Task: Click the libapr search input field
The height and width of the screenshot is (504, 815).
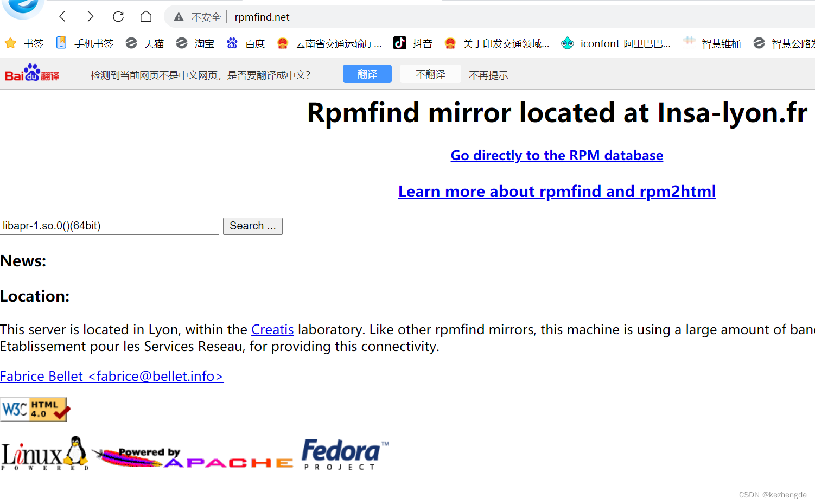Action: pyautogui.click(x=109, y=226)
